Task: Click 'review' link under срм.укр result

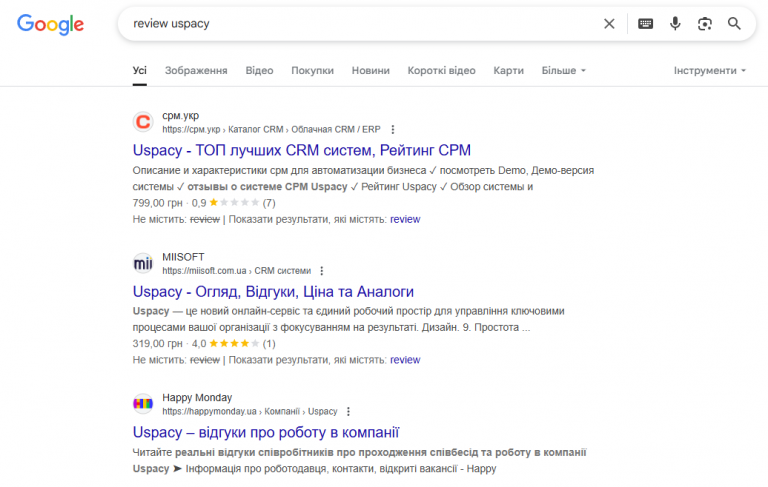Action: point(405,219)
